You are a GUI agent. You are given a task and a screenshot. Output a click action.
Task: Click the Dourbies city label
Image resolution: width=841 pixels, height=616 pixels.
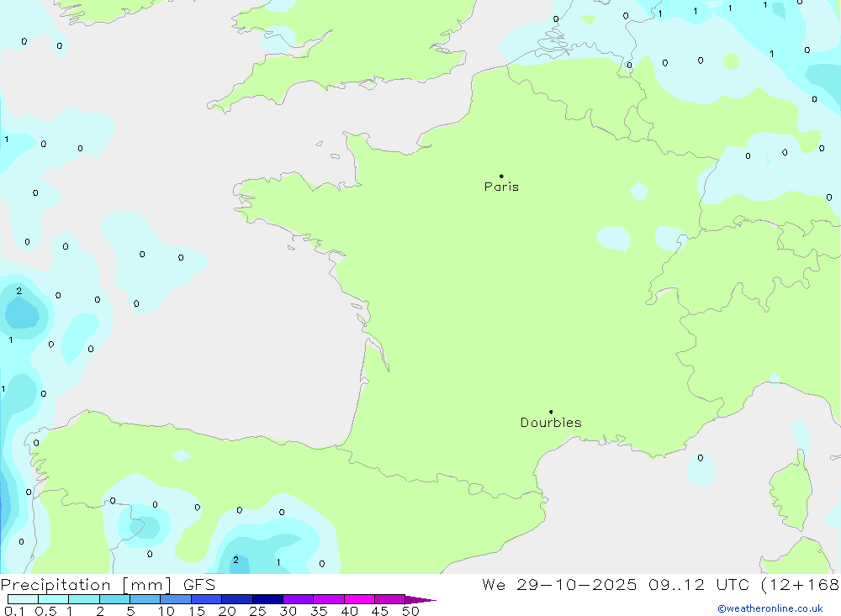coord(551,423)
